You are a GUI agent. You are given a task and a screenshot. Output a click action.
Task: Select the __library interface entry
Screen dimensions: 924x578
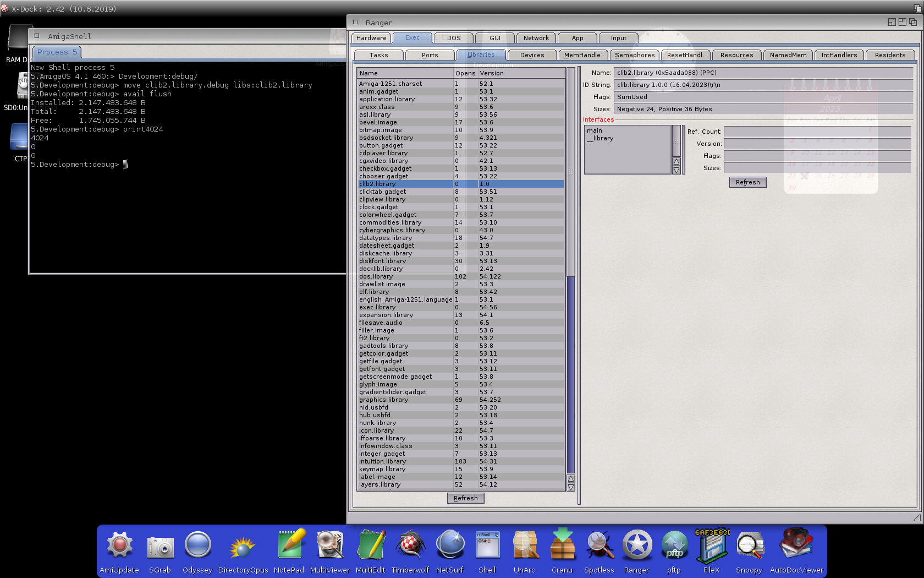pyautogui.click(x=628, y=138)
